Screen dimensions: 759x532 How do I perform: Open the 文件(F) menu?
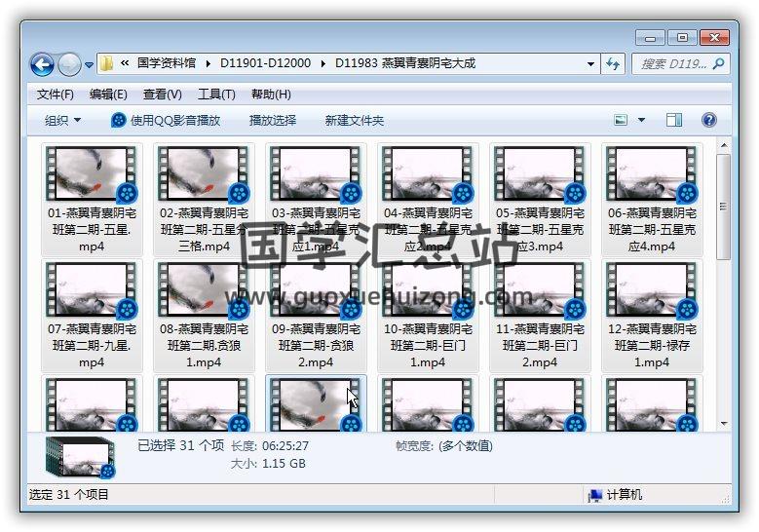point(56,95)
